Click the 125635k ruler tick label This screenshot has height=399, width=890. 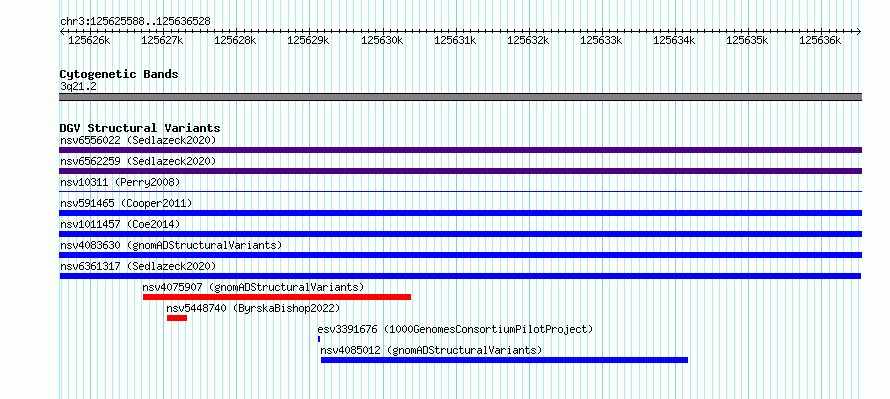748,40
